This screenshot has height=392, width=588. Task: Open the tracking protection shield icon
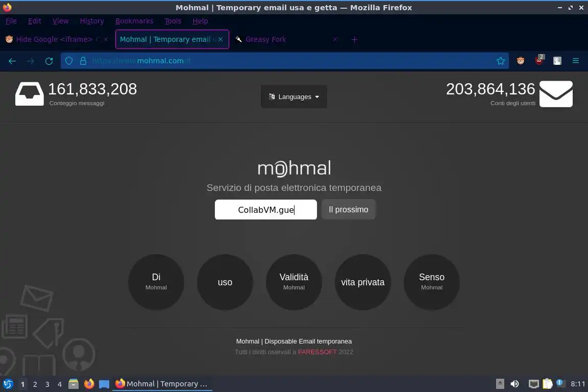tap(69, 61)
